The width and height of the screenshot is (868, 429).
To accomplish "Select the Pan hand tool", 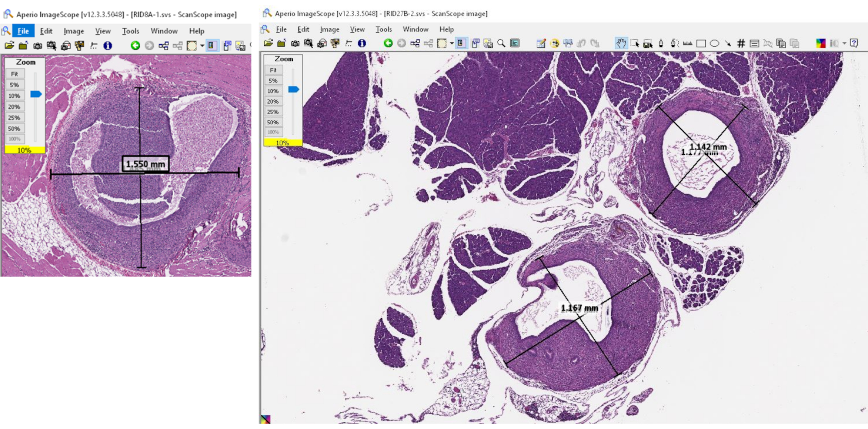I will pyautogui.click(x=621, y=43).
